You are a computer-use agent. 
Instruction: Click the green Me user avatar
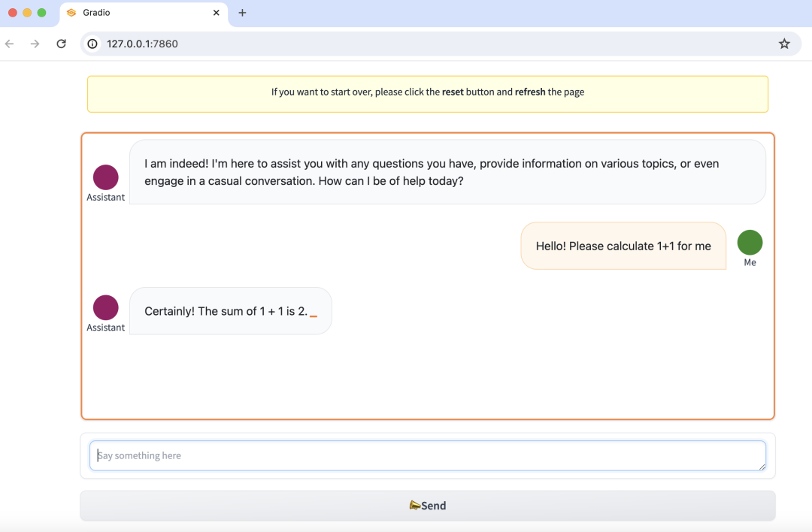pyautogui.click(x=750, y=243)
